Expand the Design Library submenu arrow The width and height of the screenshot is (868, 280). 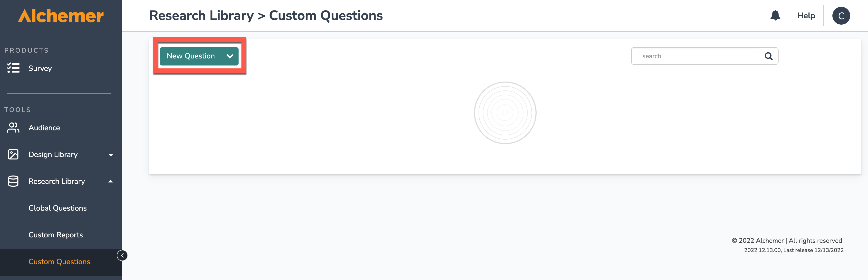(x=111, y=155)
